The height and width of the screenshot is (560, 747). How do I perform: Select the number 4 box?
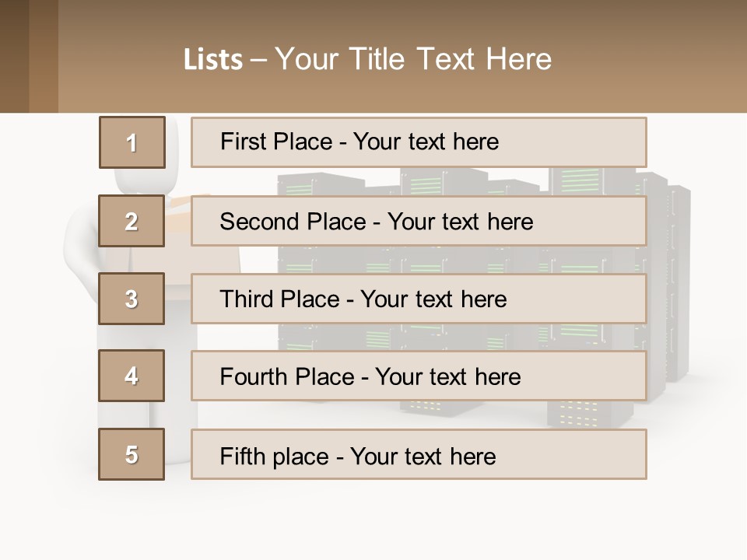(x=132, y=376)
